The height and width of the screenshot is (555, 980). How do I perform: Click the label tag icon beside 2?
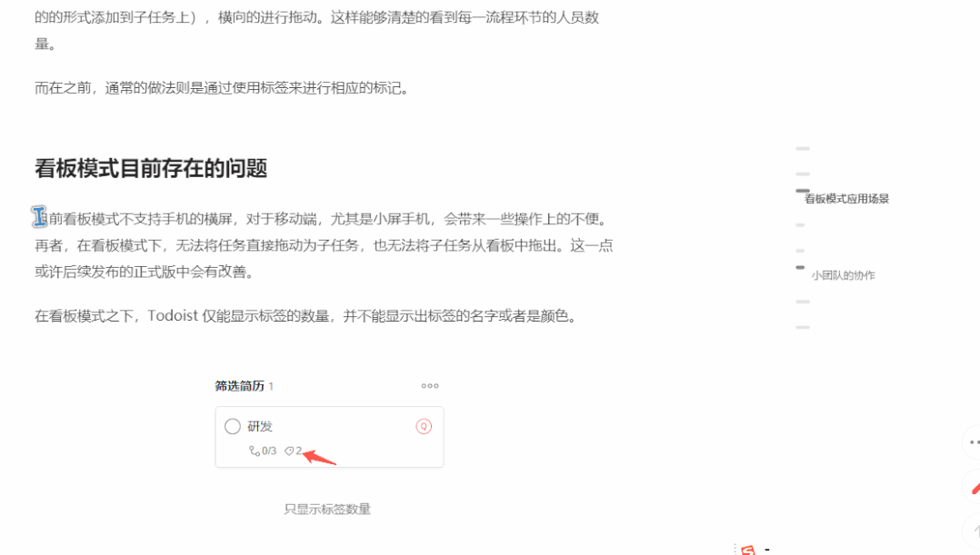(289, 451)
